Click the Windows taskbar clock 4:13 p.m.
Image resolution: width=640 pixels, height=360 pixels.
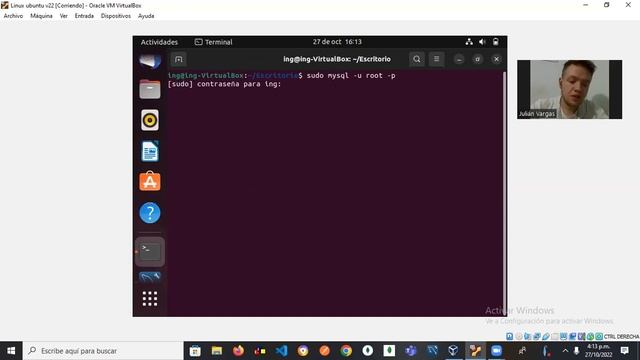pyautogui.click(x=599, y=351)
